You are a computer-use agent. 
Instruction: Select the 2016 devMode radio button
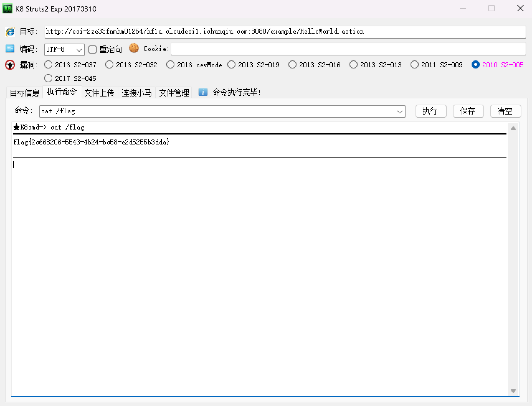pos(170,64)
